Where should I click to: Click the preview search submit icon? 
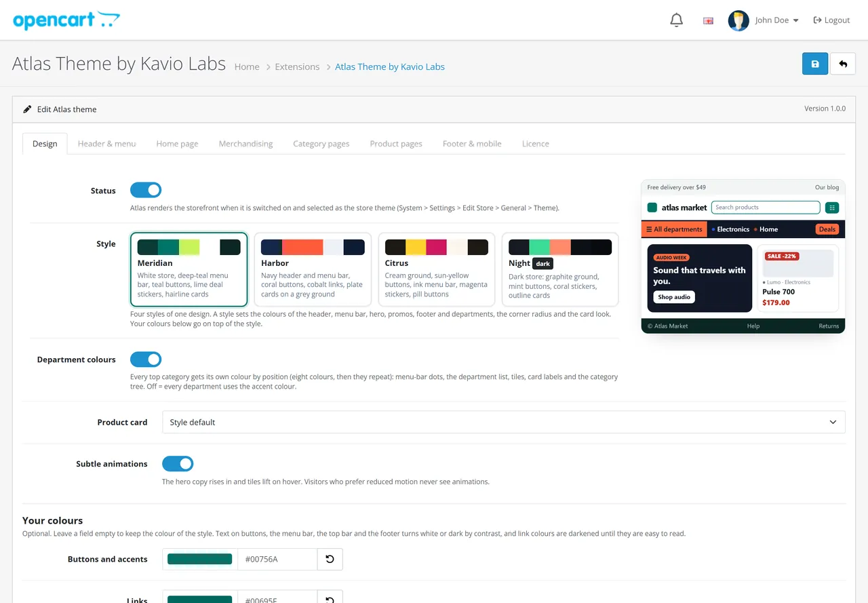832,208
